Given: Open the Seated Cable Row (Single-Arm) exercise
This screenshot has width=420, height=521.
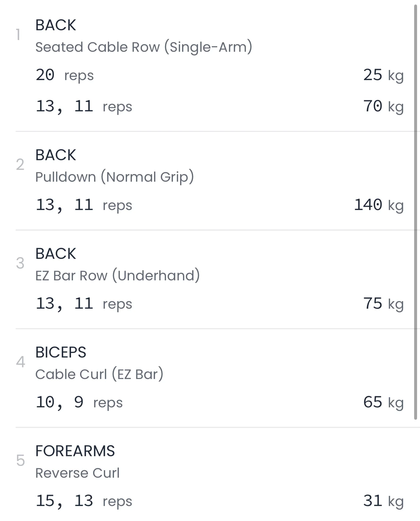Looking at the screenshot, I should coord(144,47).
